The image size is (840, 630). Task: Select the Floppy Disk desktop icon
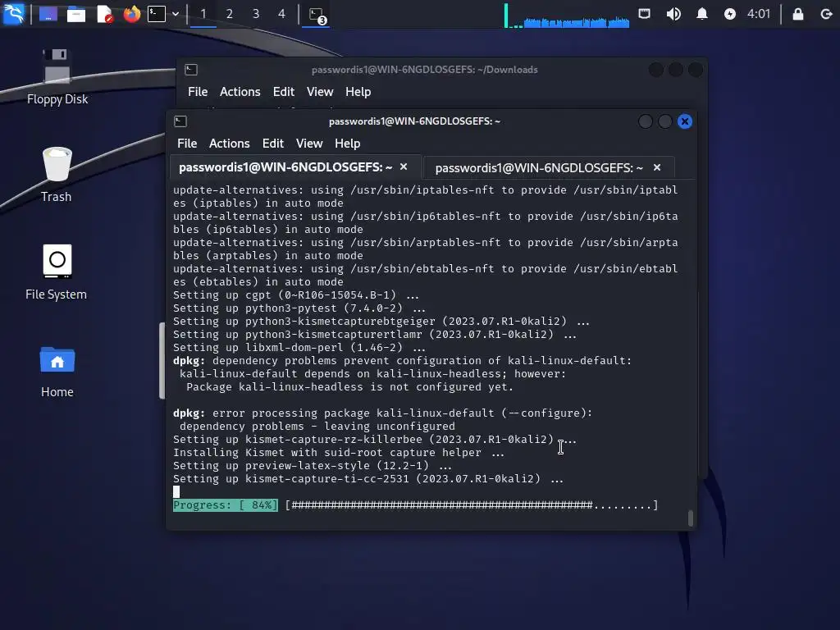click(x=57, y=76)
